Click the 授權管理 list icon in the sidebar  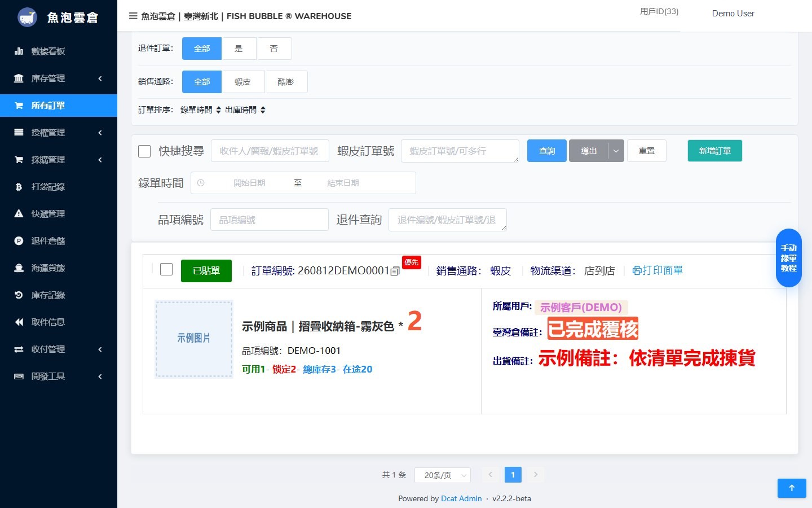(19, 133)
